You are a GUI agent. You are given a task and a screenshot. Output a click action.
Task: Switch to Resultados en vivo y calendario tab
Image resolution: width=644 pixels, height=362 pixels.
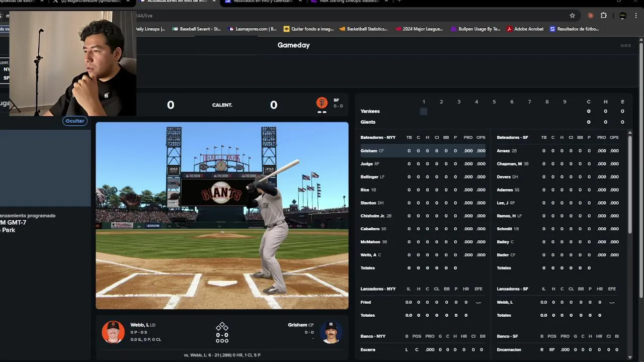[x=264, y=2]
